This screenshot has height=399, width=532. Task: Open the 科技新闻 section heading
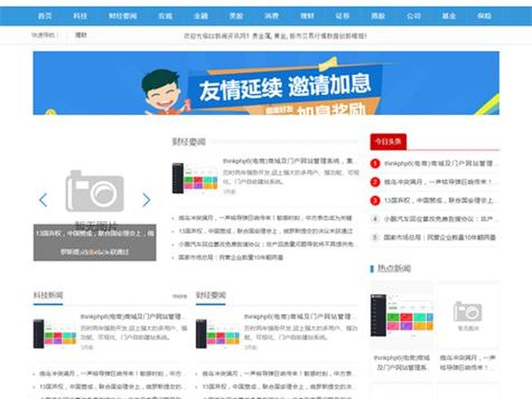coord(48,295)
